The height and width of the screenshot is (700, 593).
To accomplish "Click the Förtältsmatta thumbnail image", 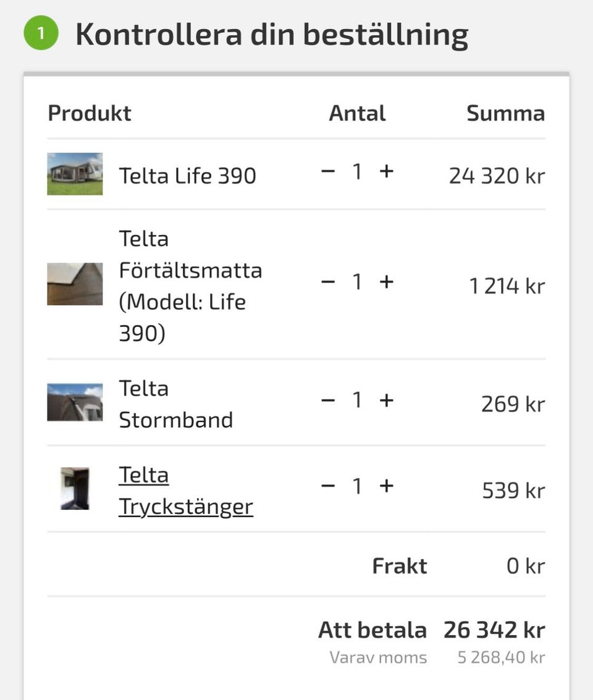I will (75, 284).
